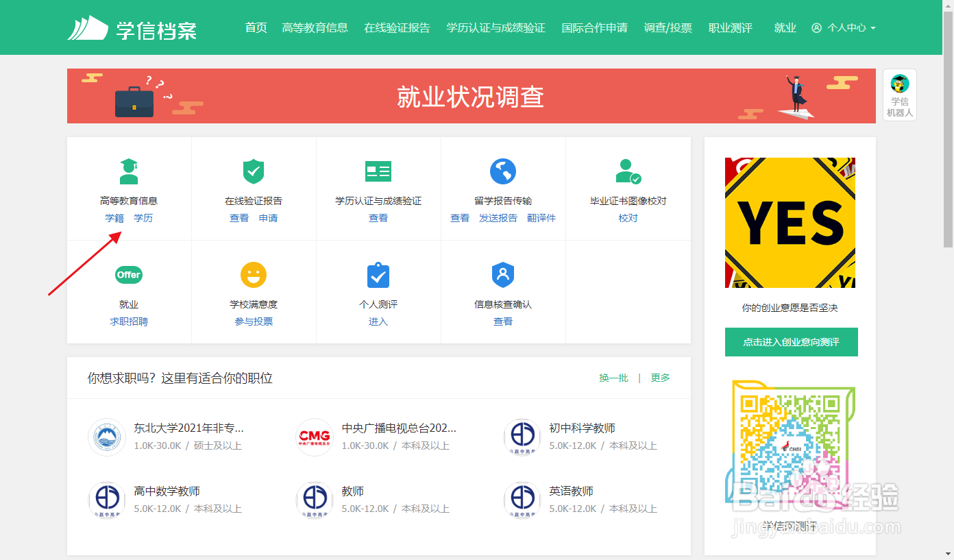Click the CMG 中央广播电视总台 logo

point(315,437)
